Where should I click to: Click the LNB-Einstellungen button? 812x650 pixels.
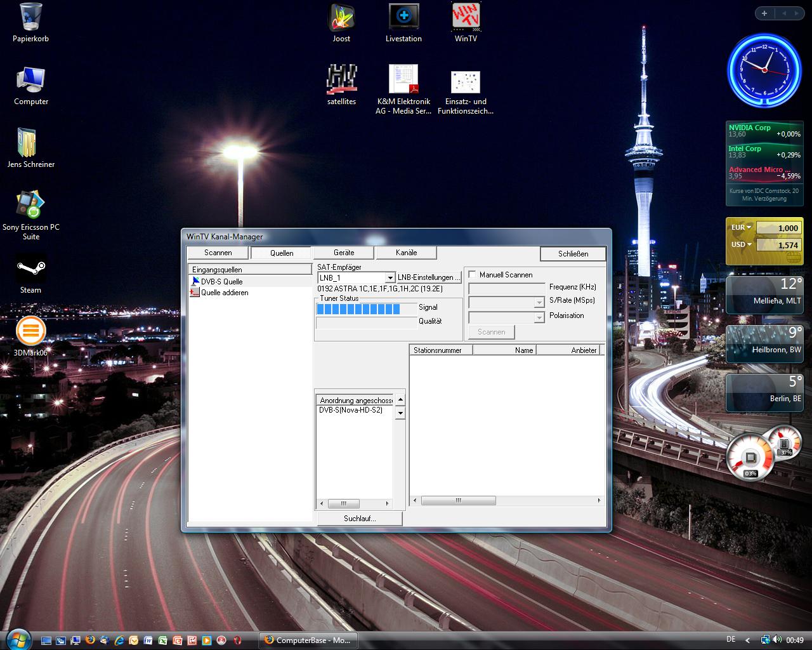[x=429, y=277]
